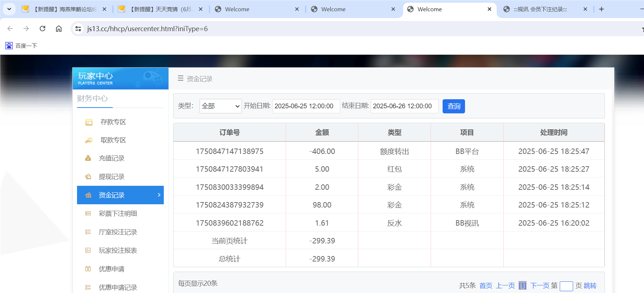644x293 pixels.
Task: Expand the tab search chevron in browser
Action: point(9,9)
